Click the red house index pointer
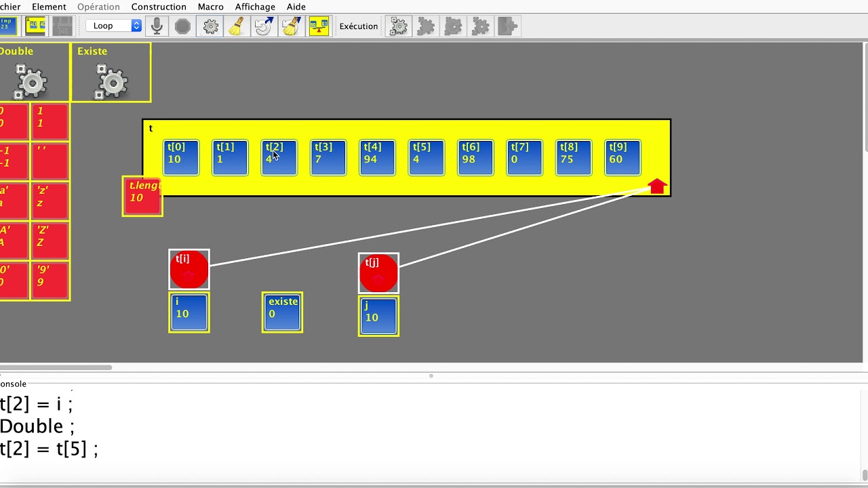Screen dimensions: 868x488 click(657, 186)
